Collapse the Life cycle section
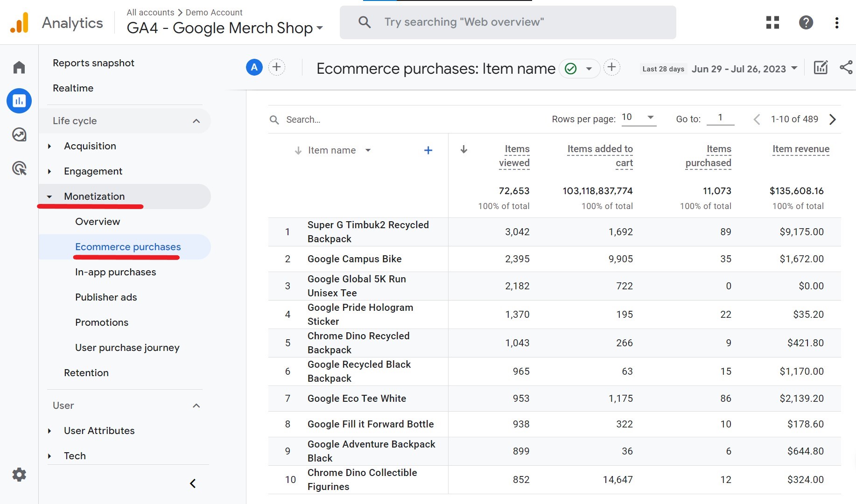 [x=196, y=121]
